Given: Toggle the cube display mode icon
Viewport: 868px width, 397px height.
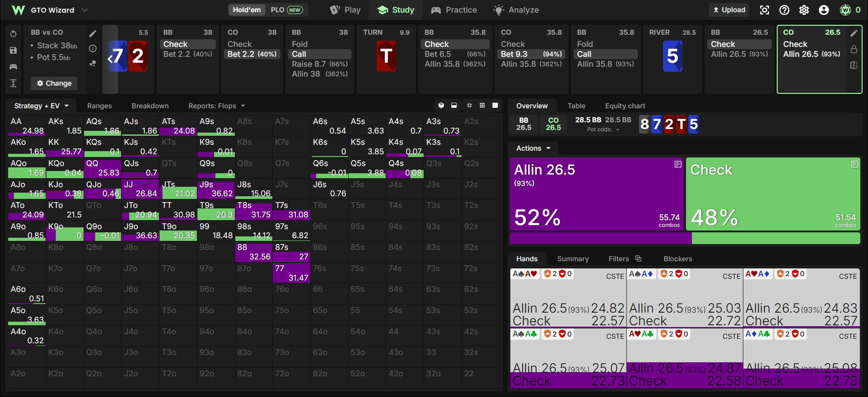Looking at the screenshot, I should pos(441,106).
